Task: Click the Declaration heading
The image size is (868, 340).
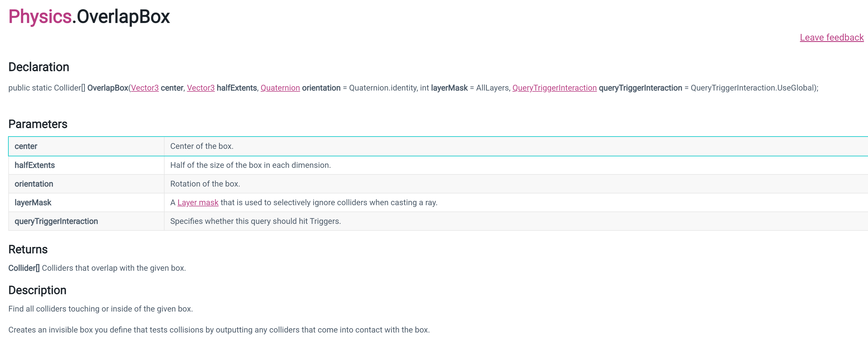Action: [39, 67]
